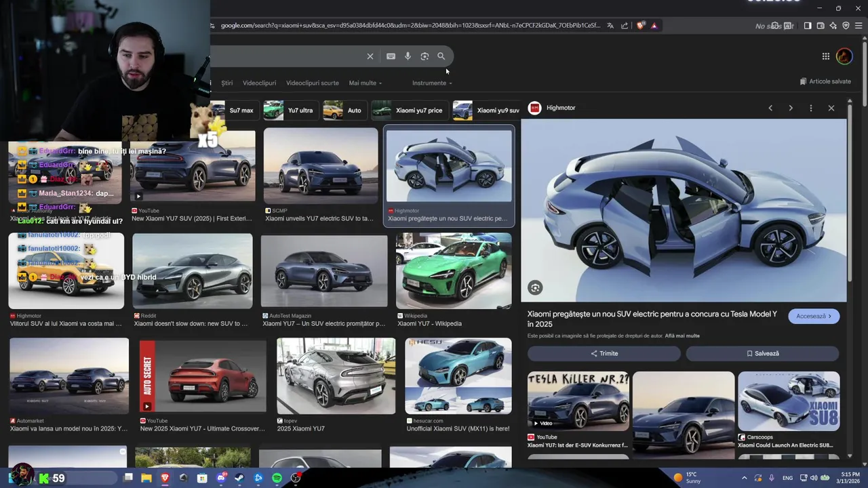Open the Google apps grid

[x=826, y=56]
